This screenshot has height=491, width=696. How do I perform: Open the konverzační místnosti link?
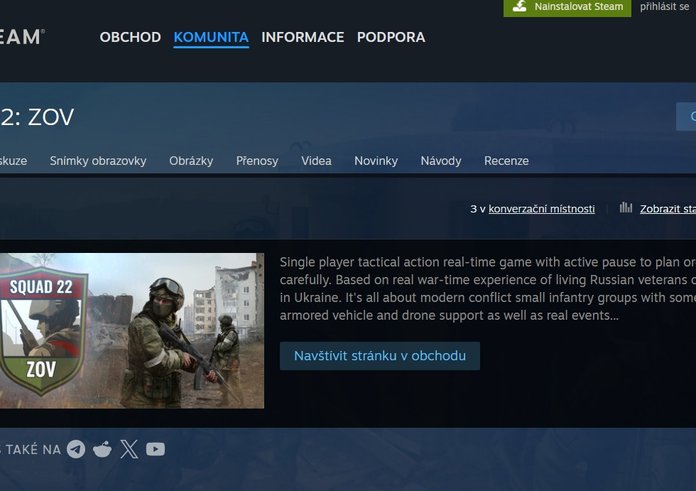point(542,209)
